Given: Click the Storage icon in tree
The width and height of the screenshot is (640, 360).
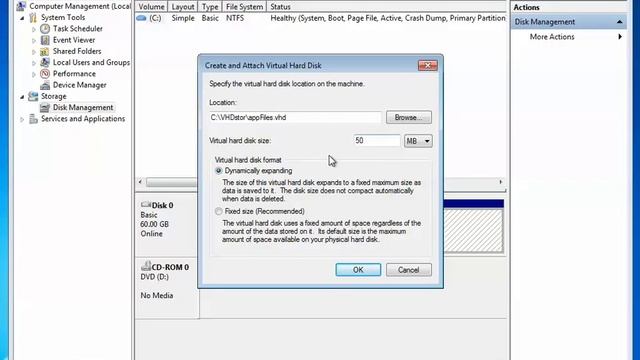Looking at the screenshot, I should pos(33,96).
